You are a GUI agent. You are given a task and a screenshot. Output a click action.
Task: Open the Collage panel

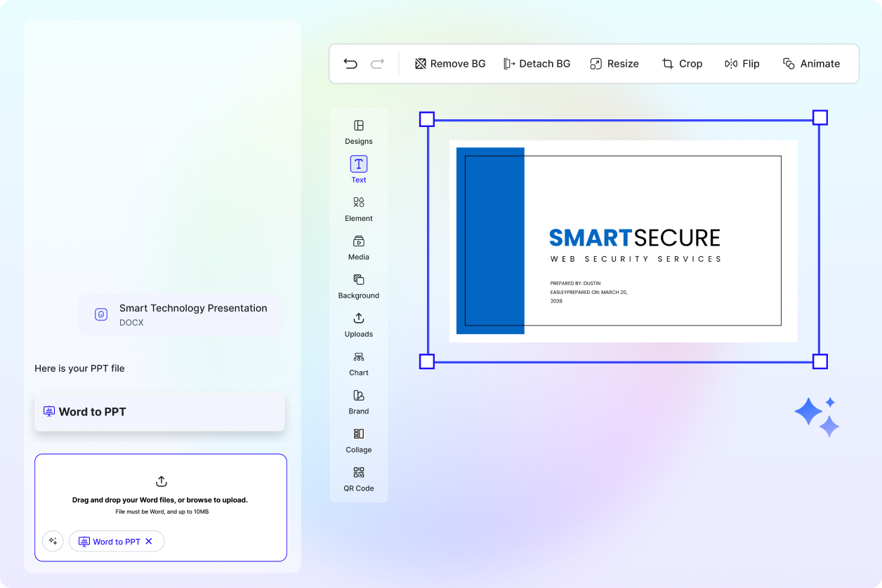(x=359, y=441)
